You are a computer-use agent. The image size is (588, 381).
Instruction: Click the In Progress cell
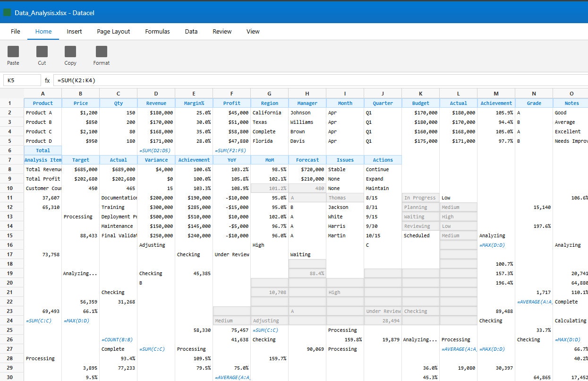(x=421, y=198)
